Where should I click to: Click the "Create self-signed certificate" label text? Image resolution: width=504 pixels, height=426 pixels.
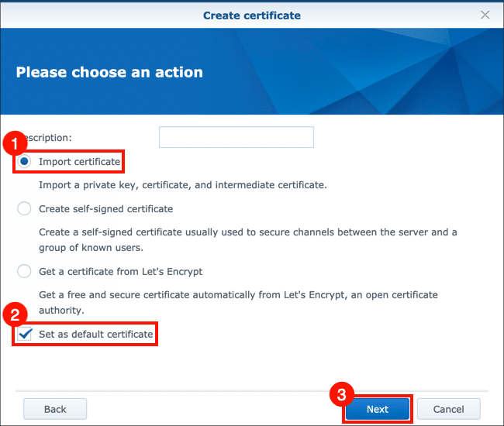105,208
